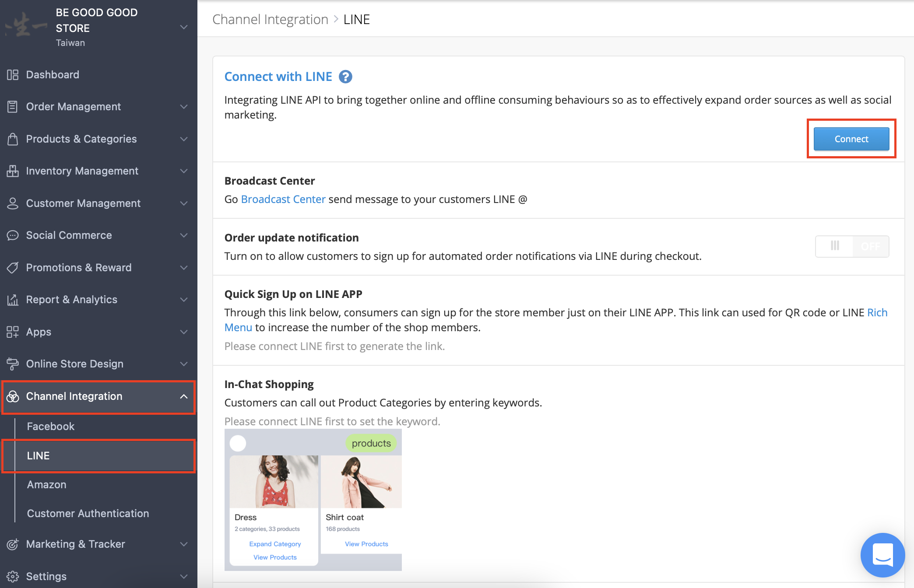This screenshot has width=914, height=588.
Task: Expand the Settings menu chevron
Action: coord(184,577)
